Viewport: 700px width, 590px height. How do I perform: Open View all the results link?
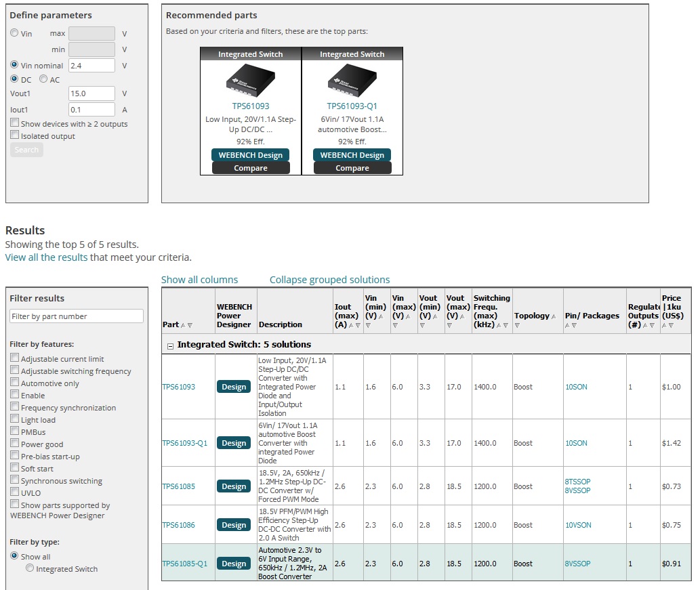coord(47,257)
